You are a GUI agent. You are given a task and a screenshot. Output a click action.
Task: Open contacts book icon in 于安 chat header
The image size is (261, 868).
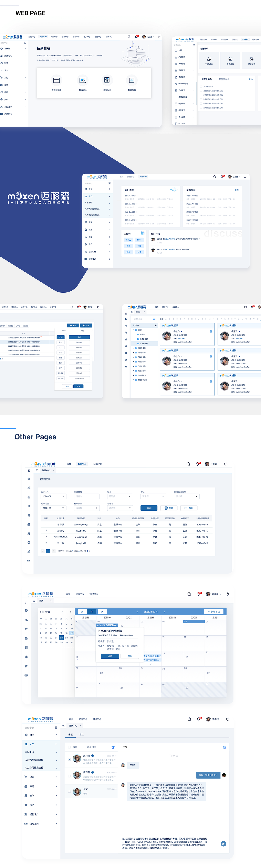225,747
